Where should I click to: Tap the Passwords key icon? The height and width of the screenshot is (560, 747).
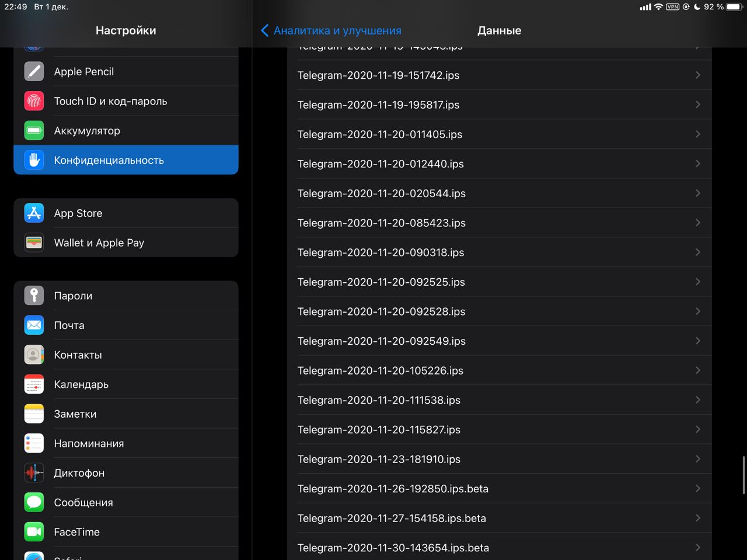click(x=34, y=296)
